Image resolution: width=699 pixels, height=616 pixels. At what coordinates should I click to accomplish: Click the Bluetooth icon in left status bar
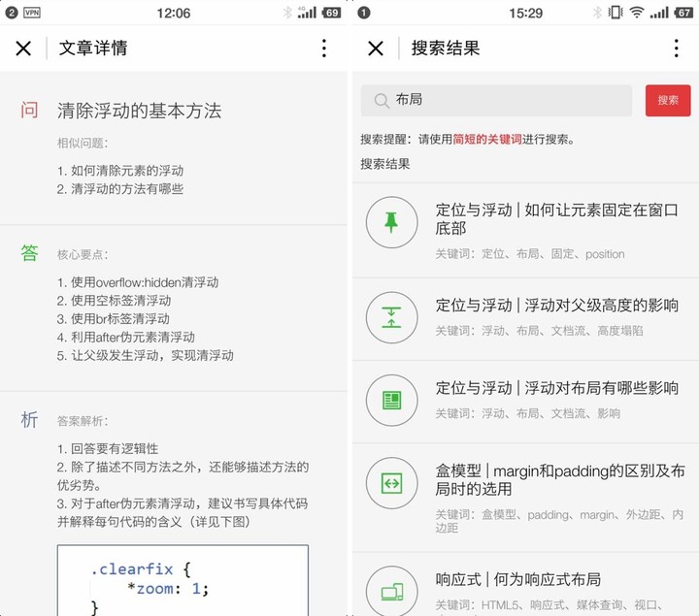(287, 13)
